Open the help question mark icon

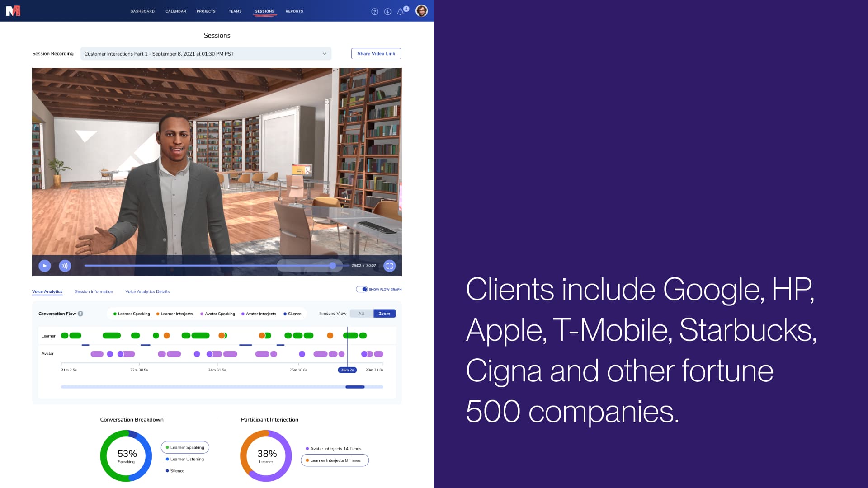point(374,12)
